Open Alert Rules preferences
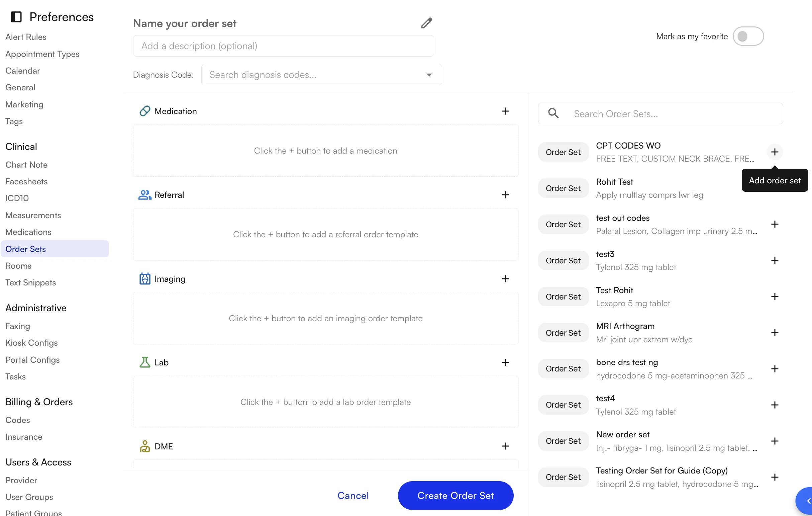The image size is (812, 516). (x=26, y=37)
